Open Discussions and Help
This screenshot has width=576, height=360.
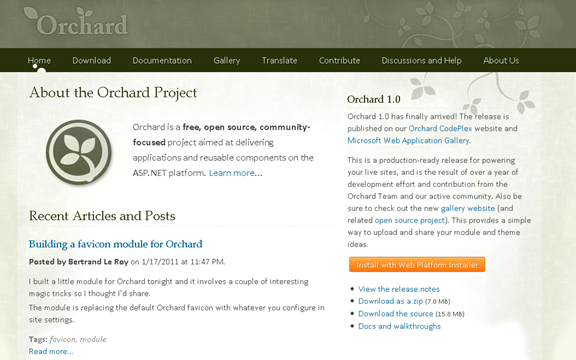pyautogui.click(x=421, y=61)
